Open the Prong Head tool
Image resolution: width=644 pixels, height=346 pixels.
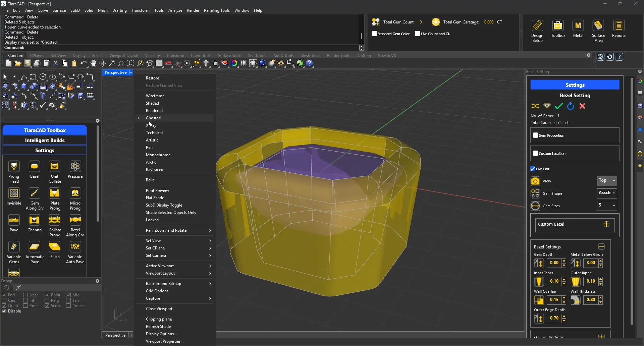[x=14, y=167]
